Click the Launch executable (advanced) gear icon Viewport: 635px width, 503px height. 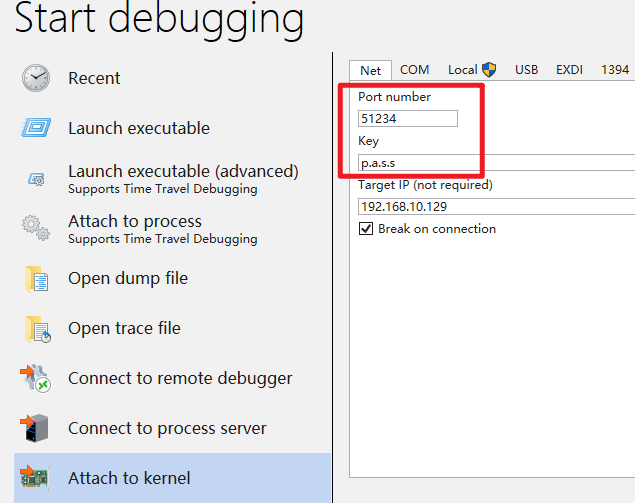(x=36, y=179)
